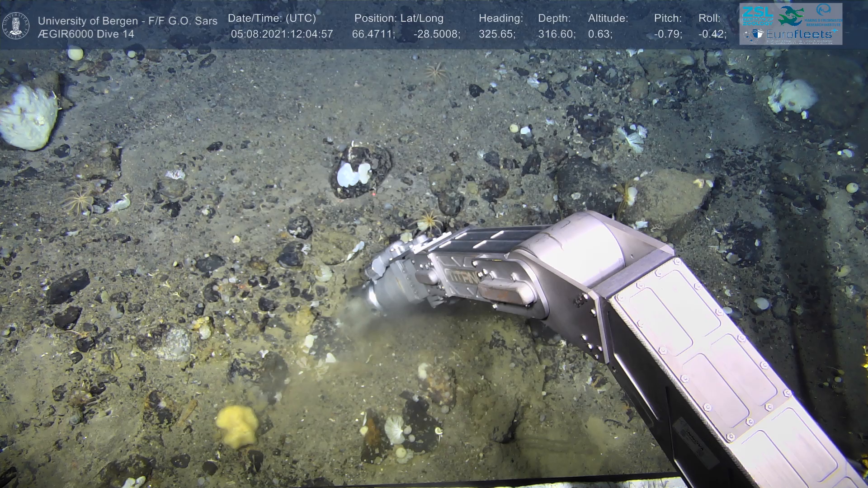
Task: Click the ZSL Institute of Zoology logo
Action: tap(757, 15)
